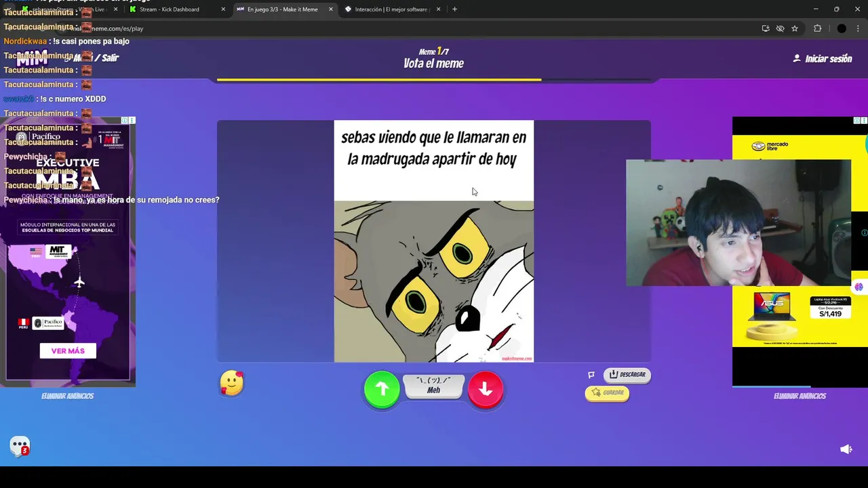
Task: Upvote the meme with green arrow
Action: tap(382, 389)
